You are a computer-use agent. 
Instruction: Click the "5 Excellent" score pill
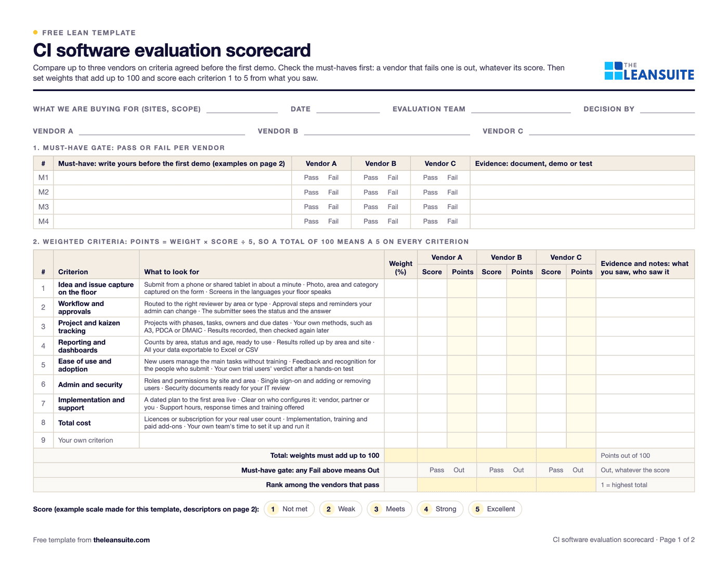point(495,509)
